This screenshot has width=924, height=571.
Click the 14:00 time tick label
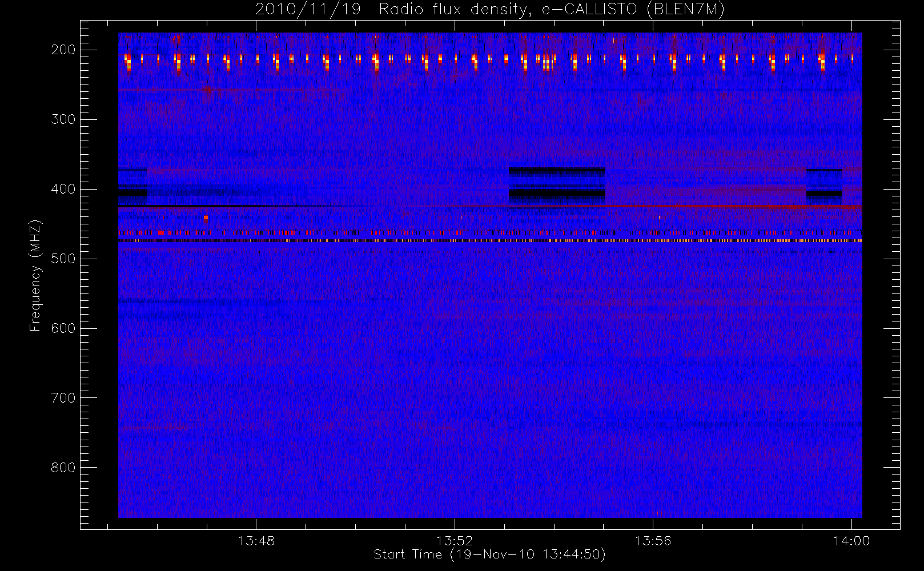click(851, 541)
